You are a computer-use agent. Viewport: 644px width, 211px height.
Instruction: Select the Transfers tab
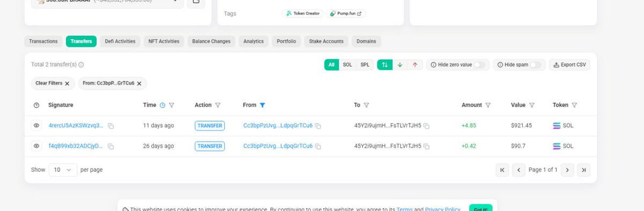(x=81, y=41)
